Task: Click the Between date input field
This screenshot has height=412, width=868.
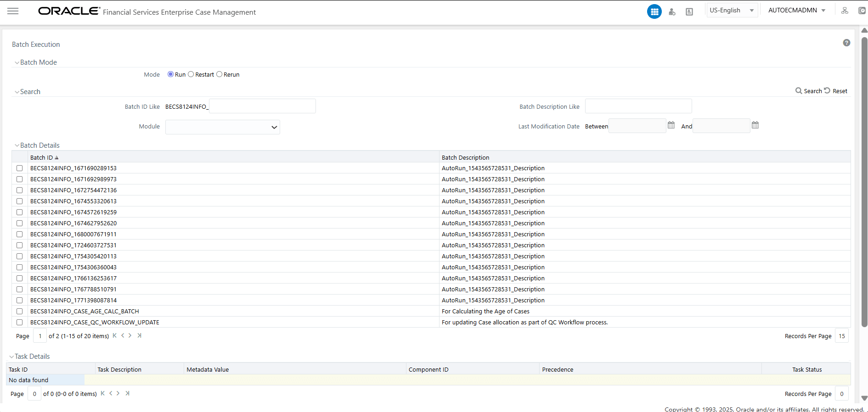Action: click(637, 126)
